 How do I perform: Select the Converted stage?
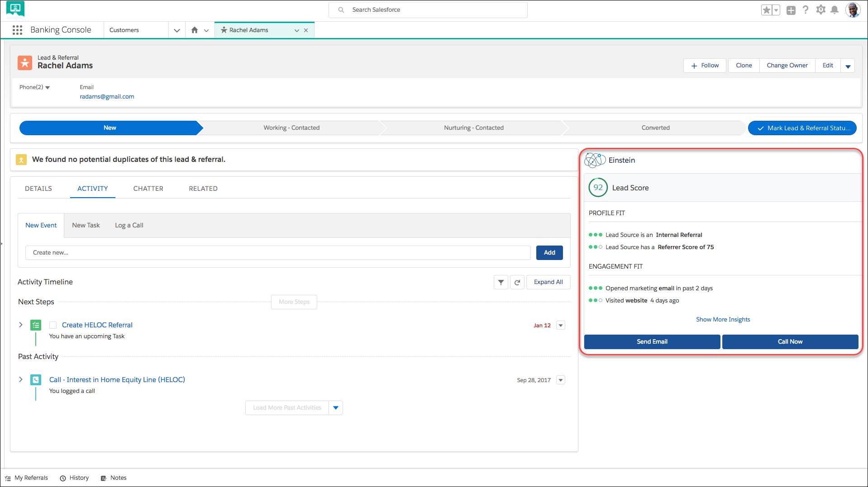click(x=655, y=128)
